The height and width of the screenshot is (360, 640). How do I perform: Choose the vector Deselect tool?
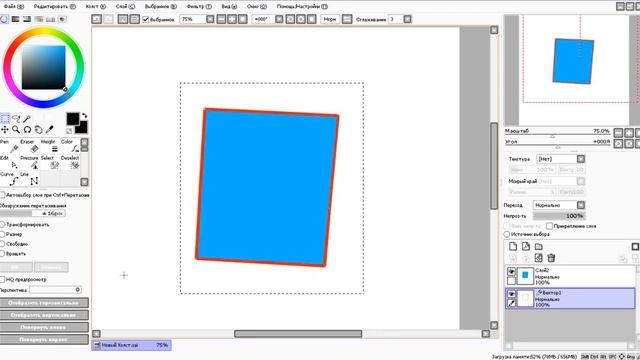pos(70,162)
